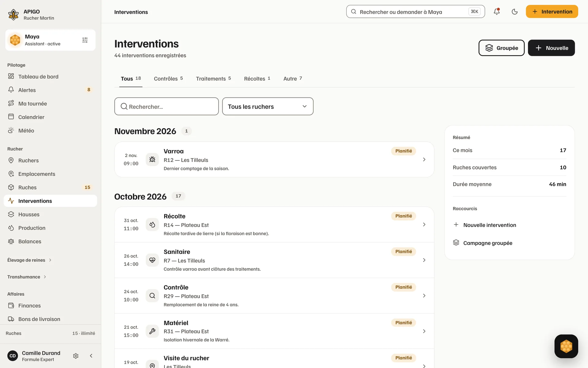588x368 pixels.
Task: Switch to the Traitements tab
Action: [x=213, y=79]
